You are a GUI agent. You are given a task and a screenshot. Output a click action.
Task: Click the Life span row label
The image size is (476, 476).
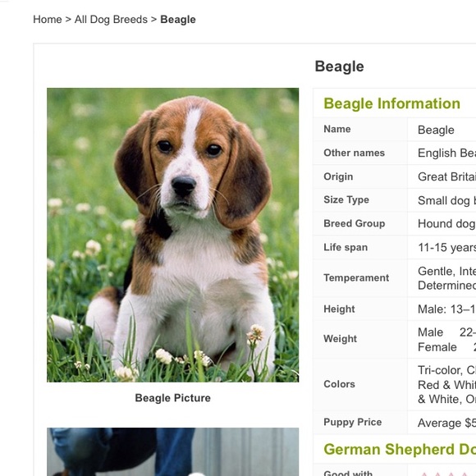point(346,247)
